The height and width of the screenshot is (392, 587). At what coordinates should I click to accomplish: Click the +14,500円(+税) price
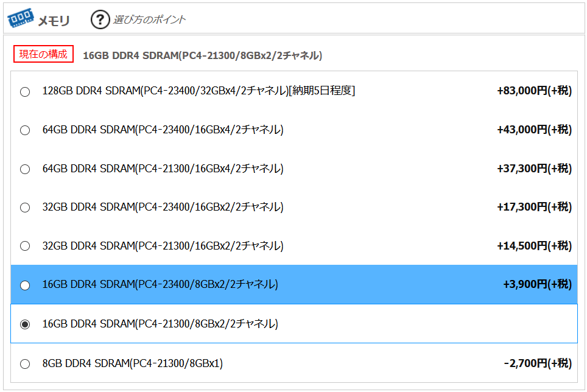point(534,246)
